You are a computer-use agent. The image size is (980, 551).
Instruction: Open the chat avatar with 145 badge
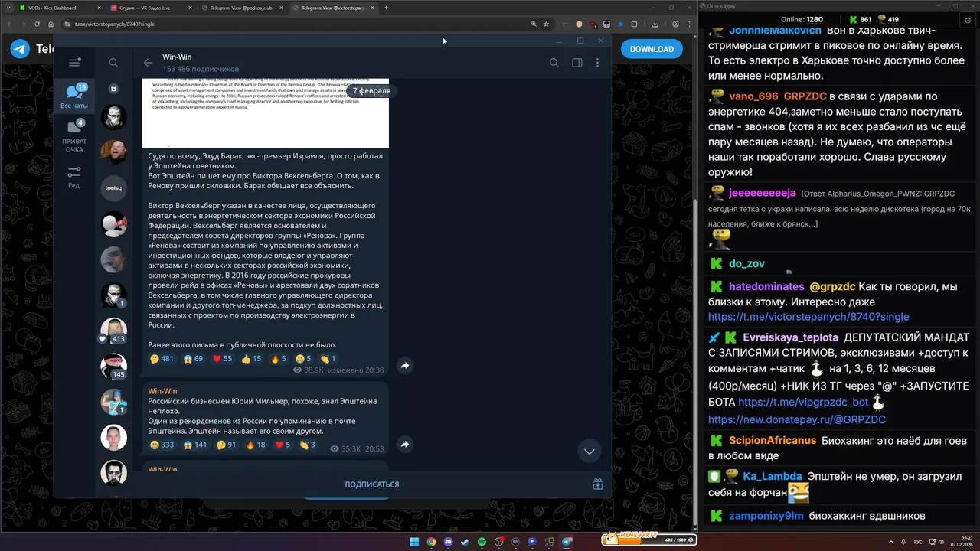[113, 366]
